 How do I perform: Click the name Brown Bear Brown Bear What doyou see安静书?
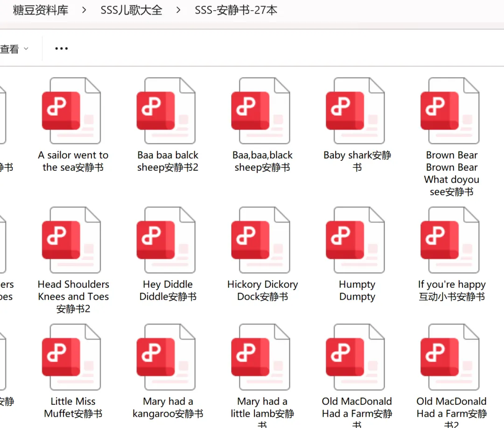click(x=452, y=173)
